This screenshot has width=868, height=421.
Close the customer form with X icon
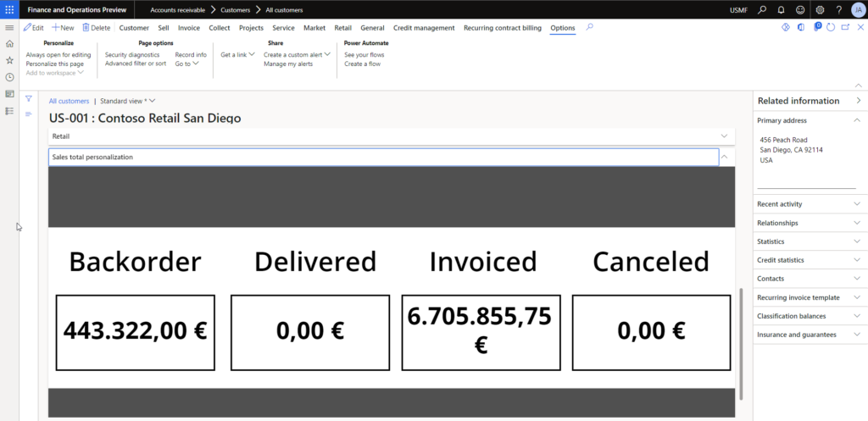pyautogui.click(x=860, y=27)
